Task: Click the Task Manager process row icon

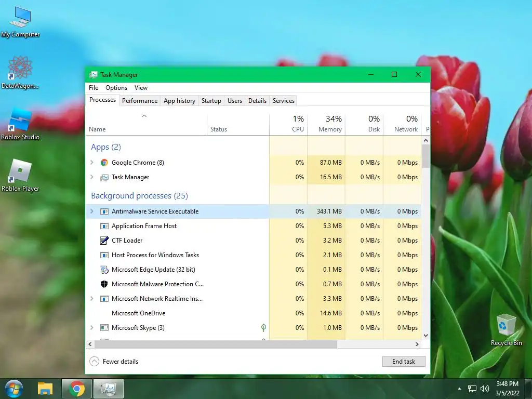Action: tap(104, 177)
